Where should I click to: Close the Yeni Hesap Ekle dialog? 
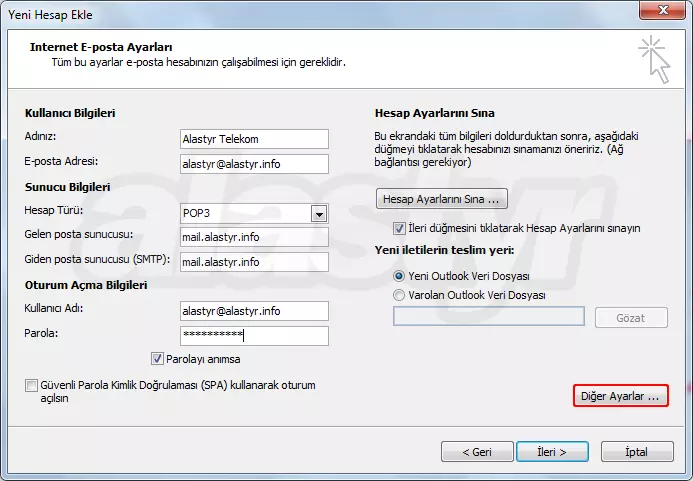[662, 10]
